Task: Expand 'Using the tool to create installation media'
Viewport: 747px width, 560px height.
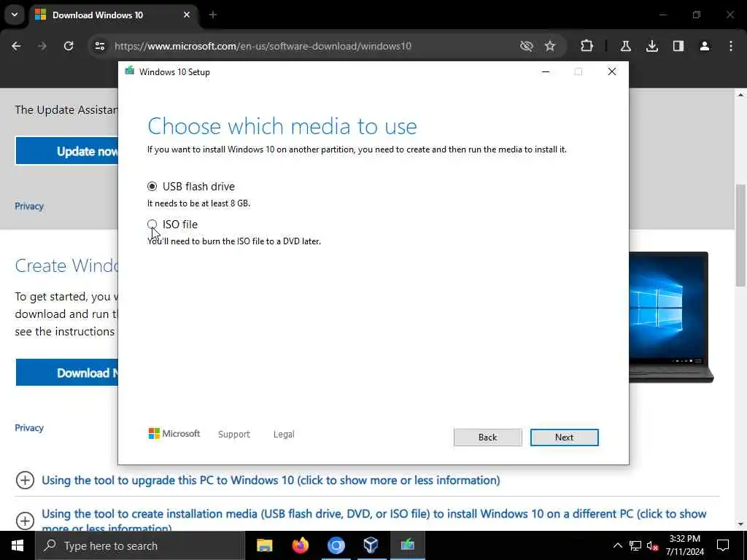Action: [26, 521]
